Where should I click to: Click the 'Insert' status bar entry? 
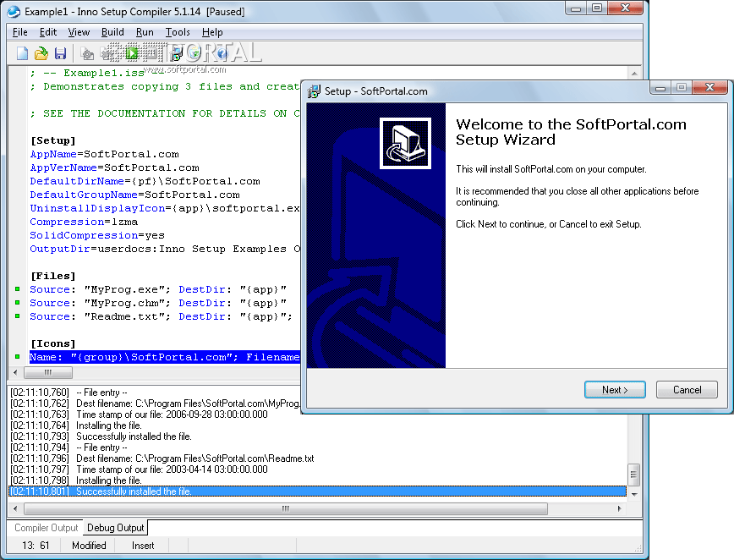(143, 546)
